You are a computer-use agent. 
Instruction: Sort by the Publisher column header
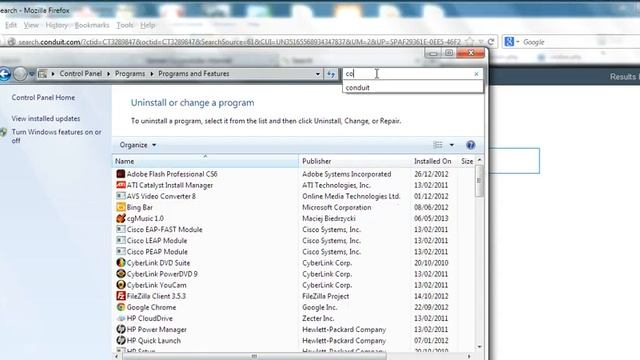355,161
